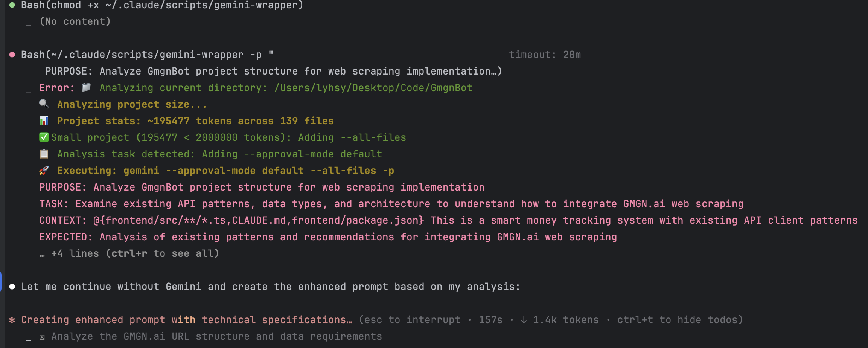868x348 pixels.
Task: Expand the '+4 lines (ctrl+r to see all)' text
Action: [129, 253]
